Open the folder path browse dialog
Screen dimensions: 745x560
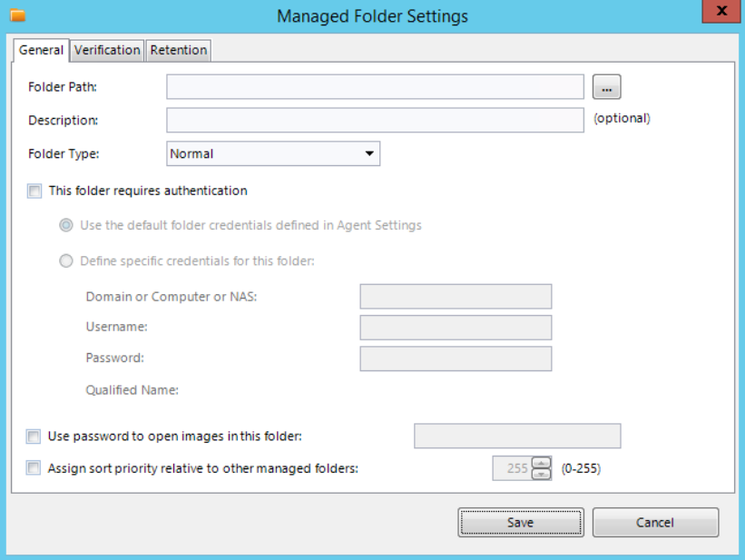click(606, 86)
